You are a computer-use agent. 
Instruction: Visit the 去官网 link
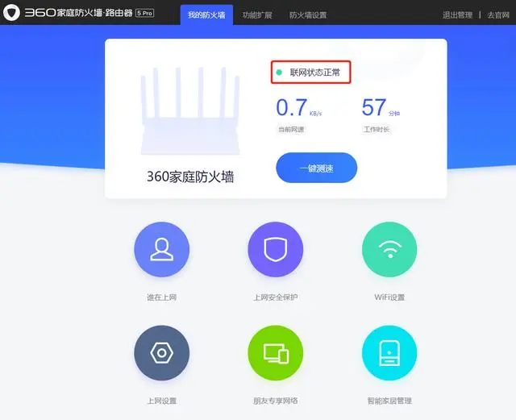498,15
